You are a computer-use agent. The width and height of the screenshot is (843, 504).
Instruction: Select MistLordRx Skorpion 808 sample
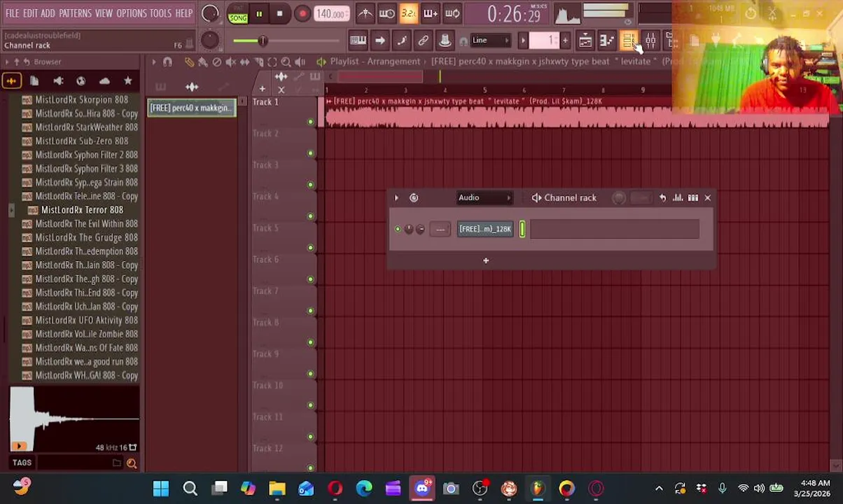82,99
